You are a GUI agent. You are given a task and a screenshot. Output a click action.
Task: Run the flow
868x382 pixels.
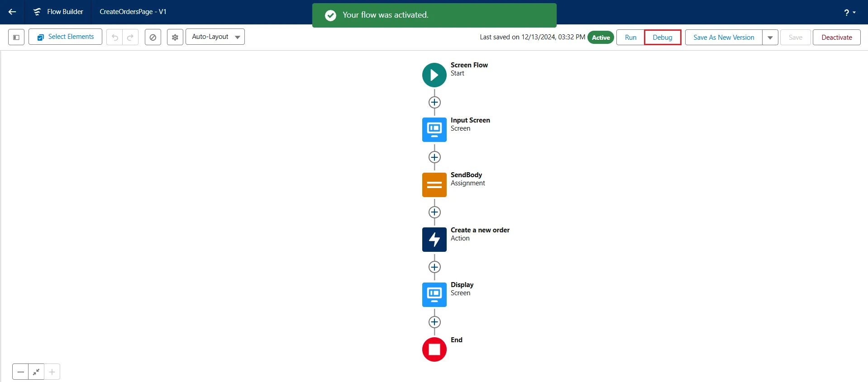point(630,38)
